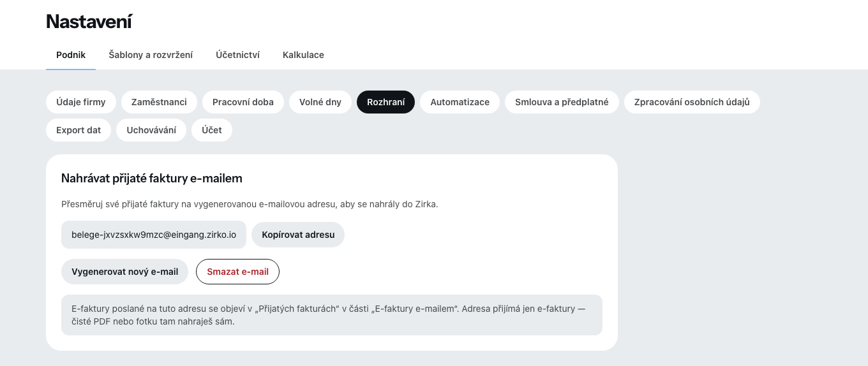Delete e-mail with Smazat e-mail
Screen dimensions: 868x366
point(237,272)
